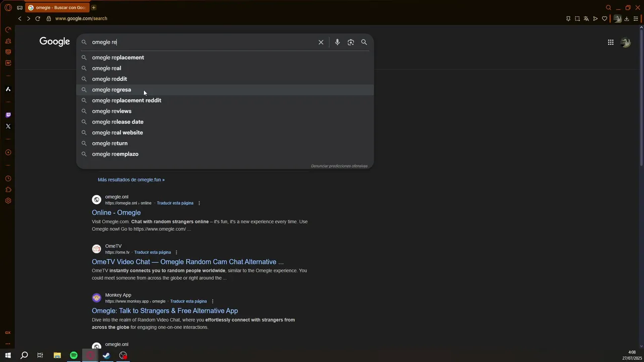Select suggestion omegle return
This screenshot has height=362, width=644.
click(x=224, y=143)
